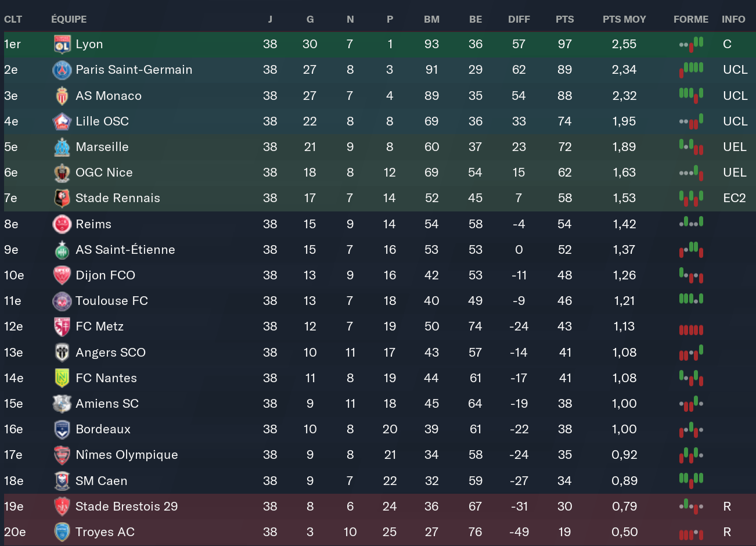Click the Bordeaux club crest icon

(x=62, y=429)
